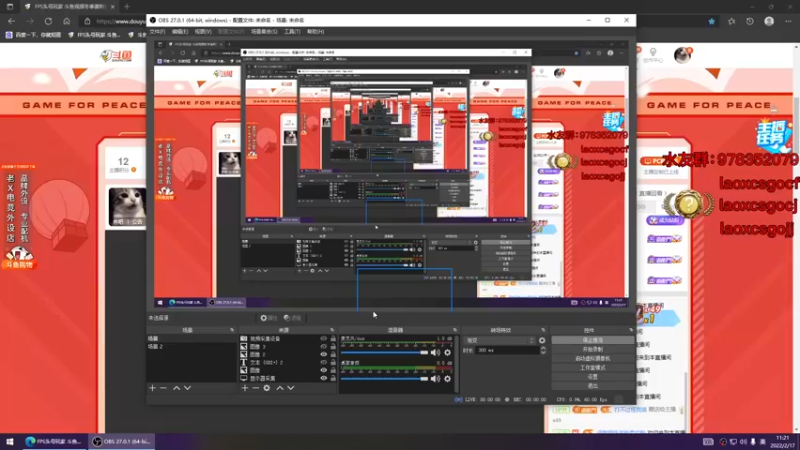Toggle visibility of 文本 (GDI+) 2 source
The image size is (800, 450).
point(323,362)
